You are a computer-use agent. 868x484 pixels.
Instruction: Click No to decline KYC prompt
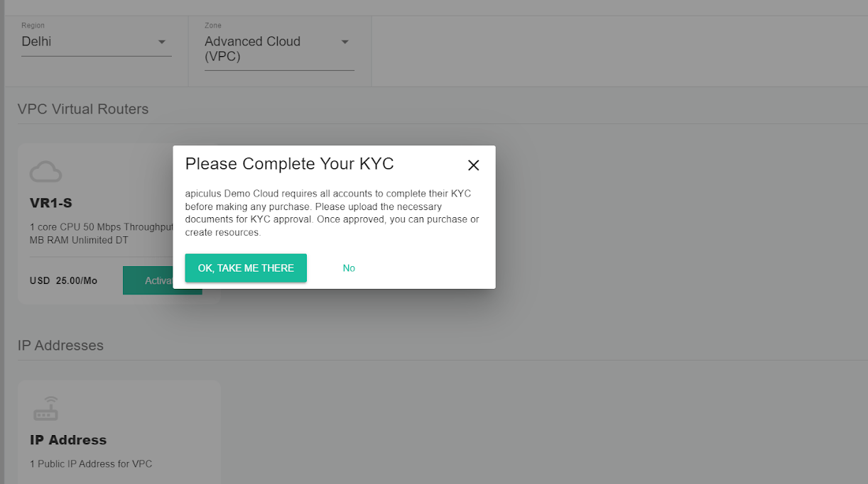click(x=349, y=268)
